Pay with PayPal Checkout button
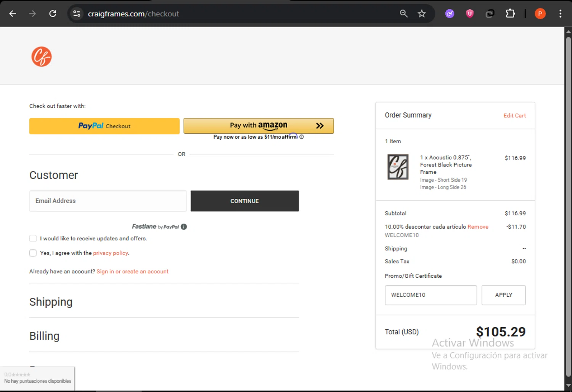The image size is (572, 392). (104, 126)
